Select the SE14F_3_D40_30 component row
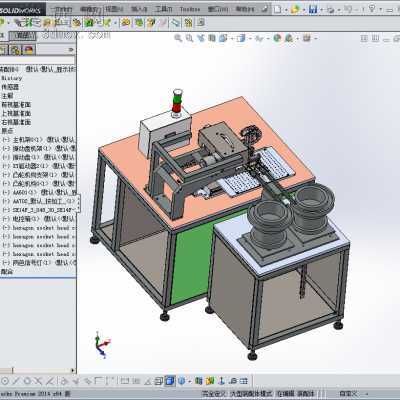400x400 pixels. click(39, 210)
